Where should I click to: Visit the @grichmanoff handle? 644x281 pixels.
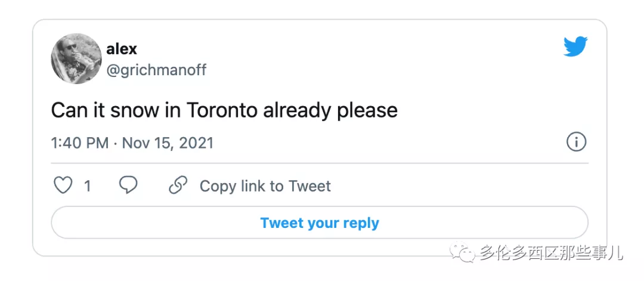(156, 70)
